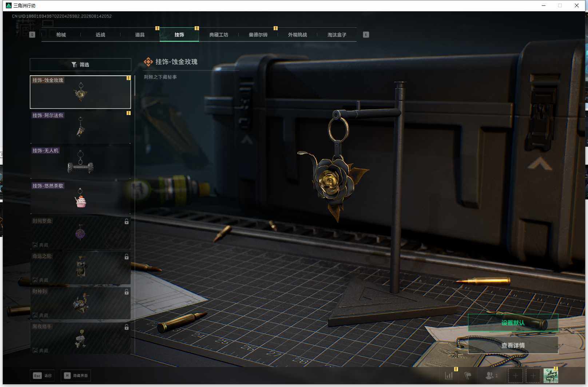
Task: Open the stats bar-chart icon
Action: coord(449,375)
